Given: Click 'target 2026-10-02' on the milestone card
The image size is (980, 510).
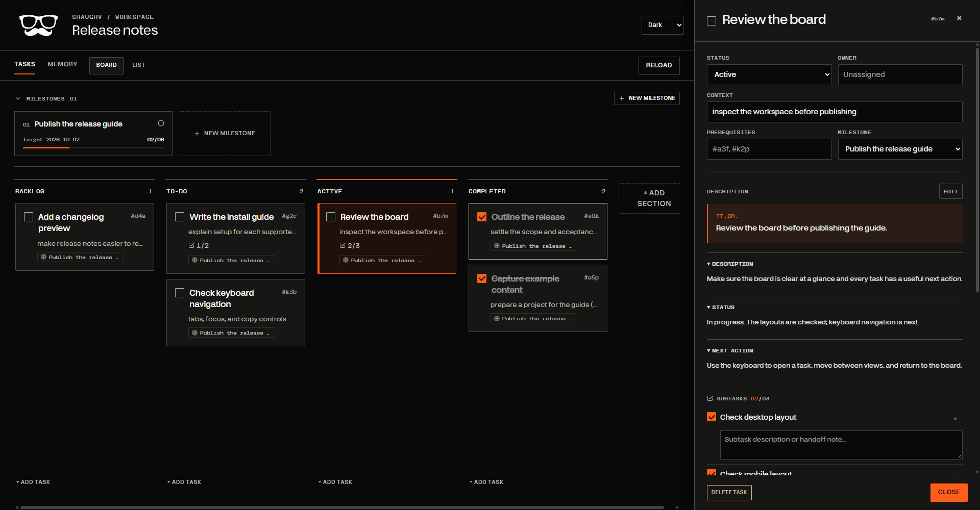Looking at the screenshot, I should (51, 139).
